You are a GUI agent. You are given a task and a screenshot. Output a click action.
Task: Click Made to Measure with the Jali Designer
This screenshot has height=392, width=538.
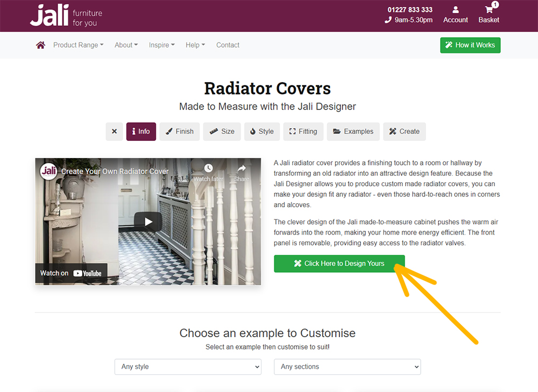point(267,106)
